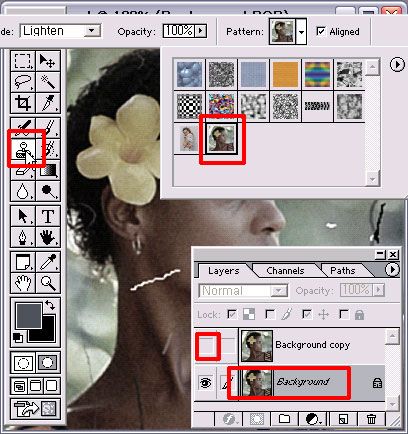Viewport: 408px width, 434px height.
Task: Select the Rectangular Marquee tool
Action: 23,61
